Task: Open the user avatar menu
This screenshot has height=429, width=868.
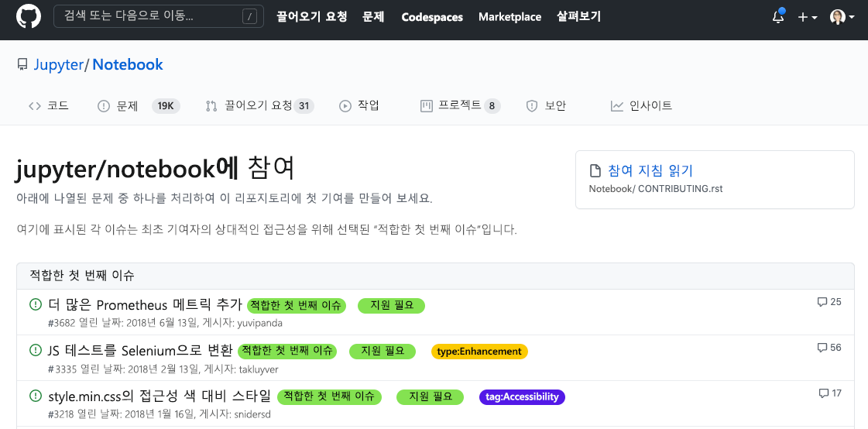Action: [x=842, y=17]
